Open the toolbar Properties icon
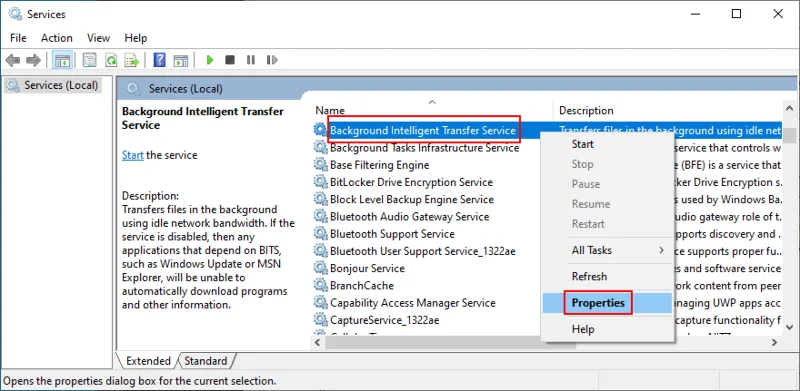The image size is (800, 391). click(x=90, y=60)
